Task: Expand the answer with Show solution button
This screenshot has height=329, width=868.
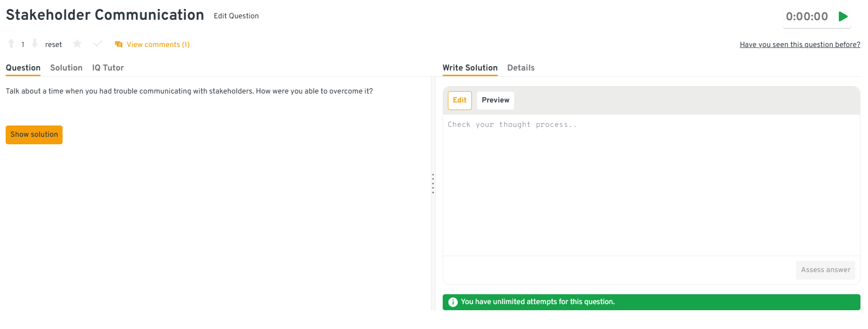Action: (34, 134)
